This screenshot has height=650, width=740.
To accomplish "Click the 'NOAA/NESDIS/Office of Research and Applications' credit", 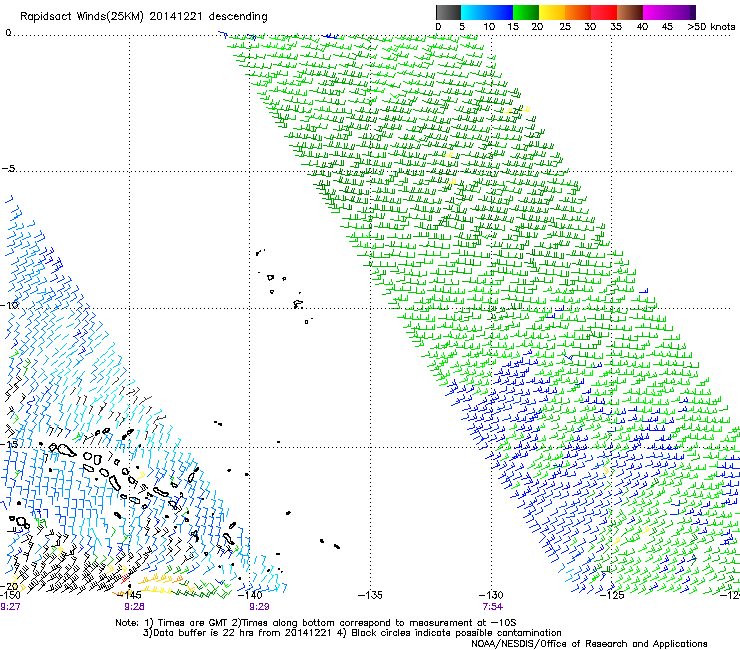I will 589,644.
